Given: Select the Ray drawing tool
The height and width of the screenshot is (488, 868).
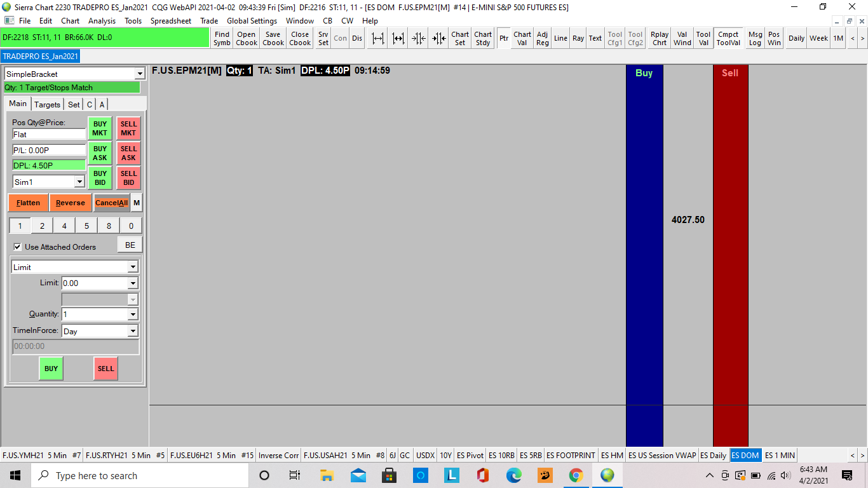Looking at the screenshot, I should pos(578,38).
